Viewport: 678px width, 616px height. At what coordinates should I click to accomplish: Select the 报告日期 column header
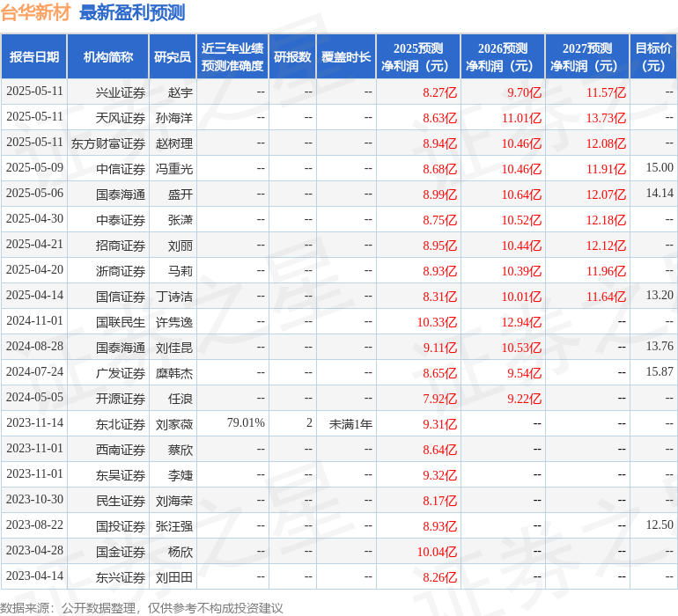(34, 57)
